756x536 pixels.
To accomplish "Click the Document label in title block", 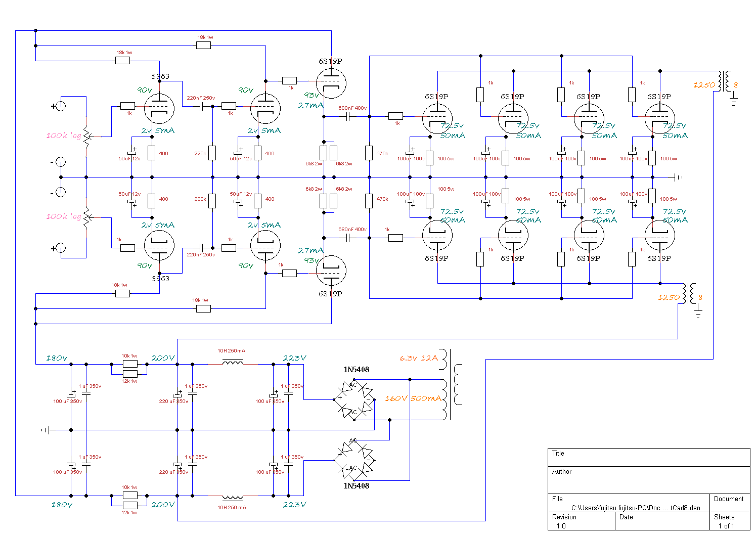I will (729, 499).
